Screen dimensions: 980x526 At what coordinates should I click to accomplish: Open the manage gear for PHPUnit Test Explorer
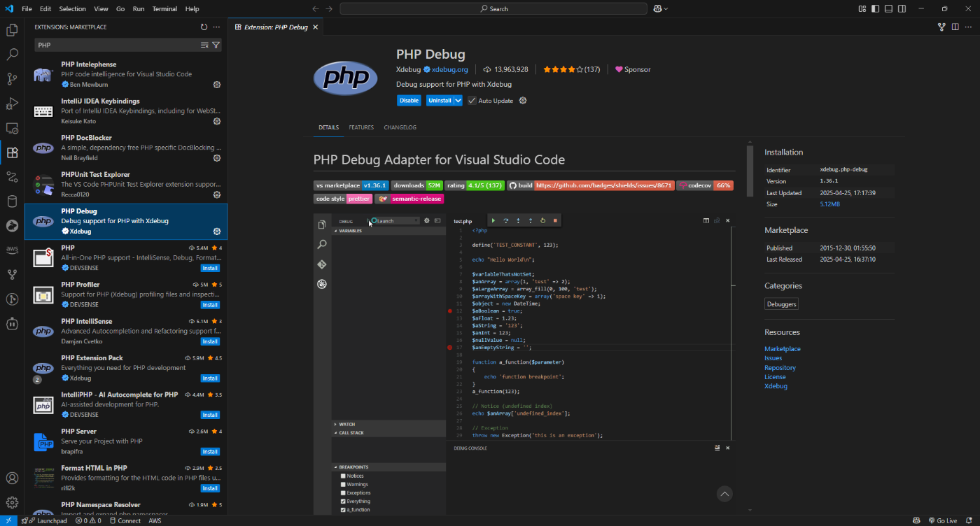point(217,194)
